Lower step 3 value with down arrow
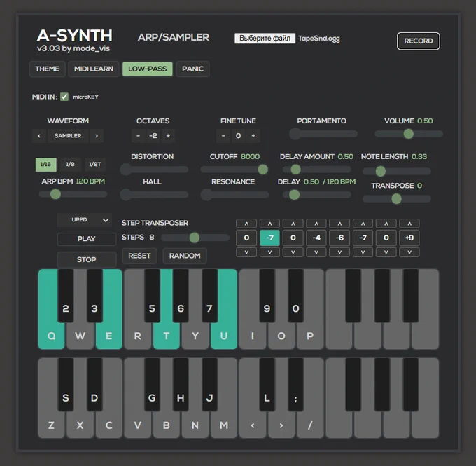This screenshot has width=476, height=466. pos(293,252)
